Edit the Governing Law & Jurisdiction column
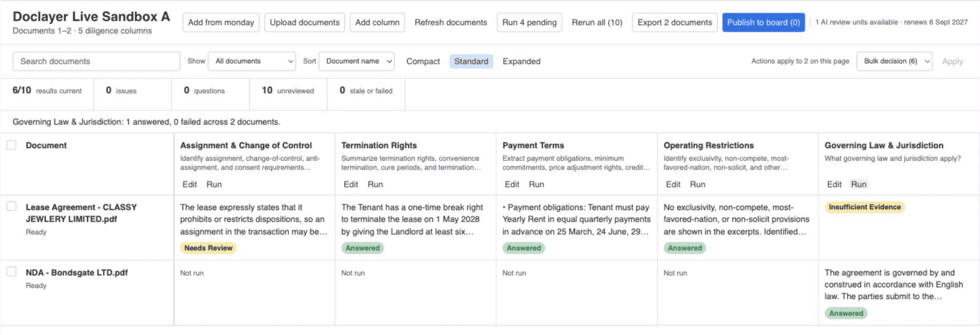 tap(834, 184)
